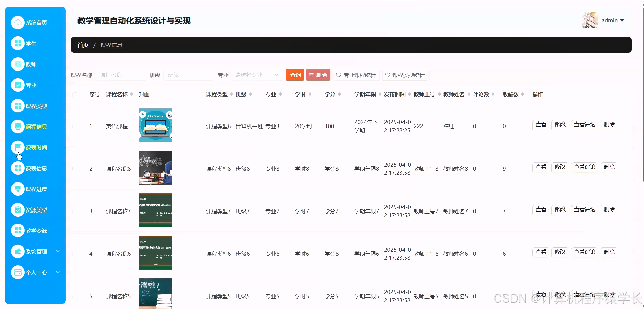Select the checkbox beside 课程名称8
Image resolution: width=644 pixels, height=309 pixels.
pos(75,169)
